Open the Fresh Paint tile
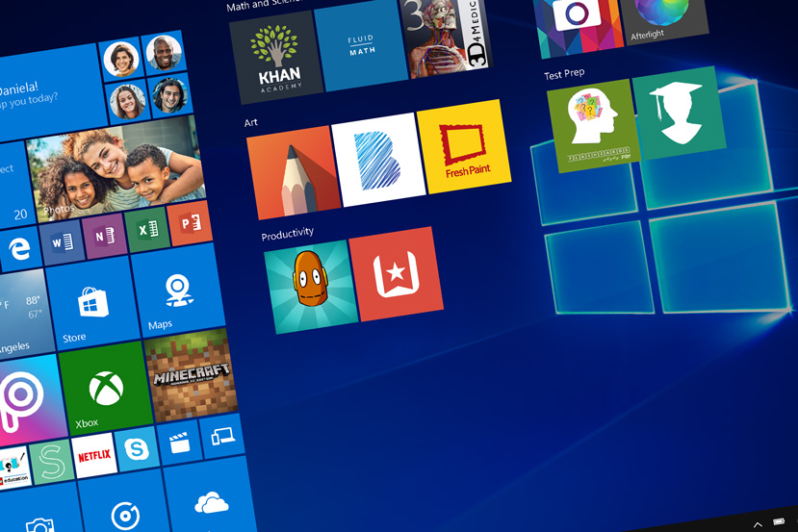Viewport: 798px width, 532px height. pos(465,148)
